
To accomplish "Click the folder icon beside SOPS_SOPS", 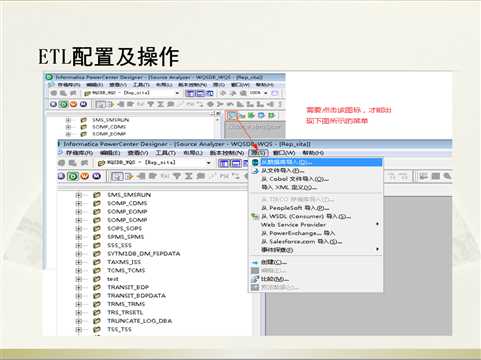I will tap(97, 228).
